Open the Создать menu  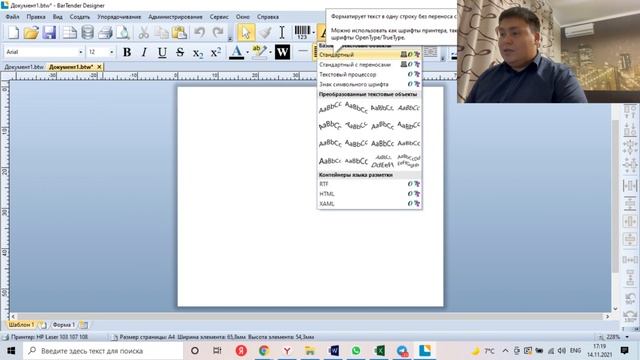point(80,17)
